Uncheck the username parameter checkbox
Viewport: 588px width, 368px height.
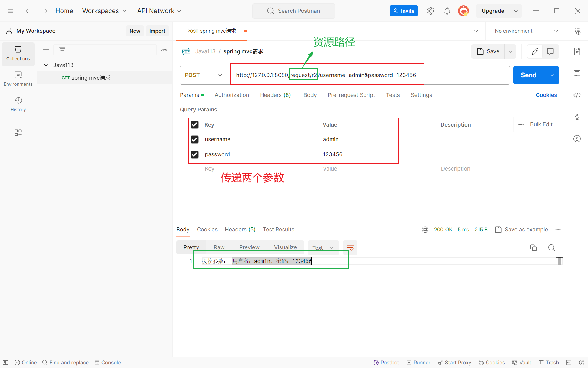[x=194, y=139]
